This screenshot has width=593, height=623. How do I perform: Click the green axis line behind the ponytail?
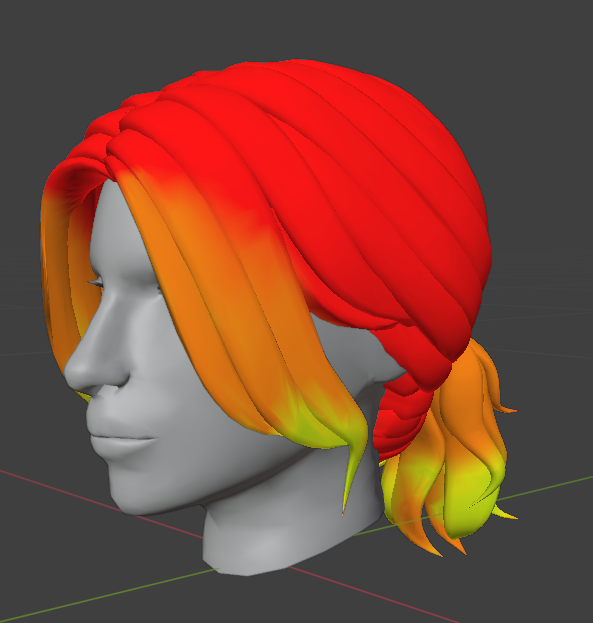[545, 488]
